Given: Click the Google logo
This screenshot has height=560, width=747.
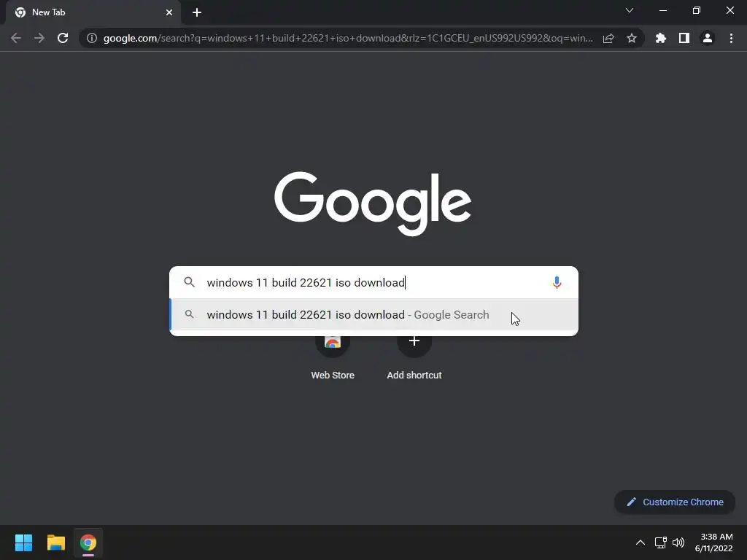Looking at the screenshot, I should click(373, 203).
